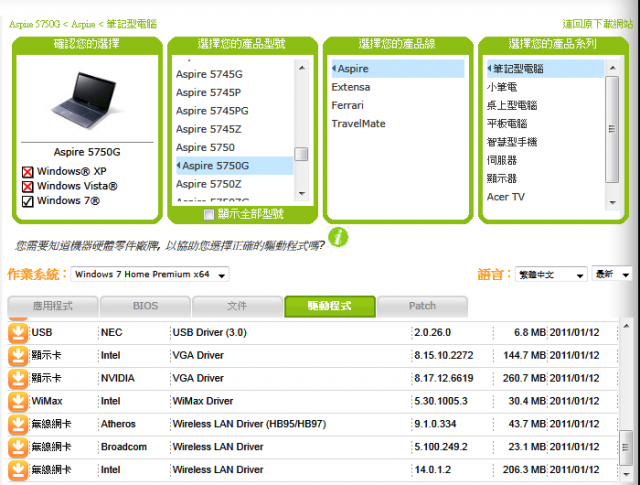Click Aspire 5750G in the breadcrumb
This screenshot has height=485, width=640.
(x=35, y=24)
